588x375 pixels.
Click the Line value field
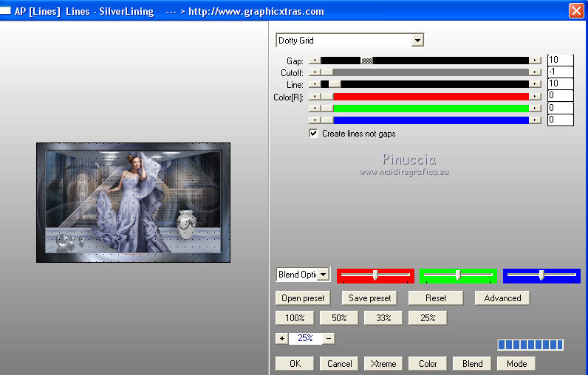(560, 83)
